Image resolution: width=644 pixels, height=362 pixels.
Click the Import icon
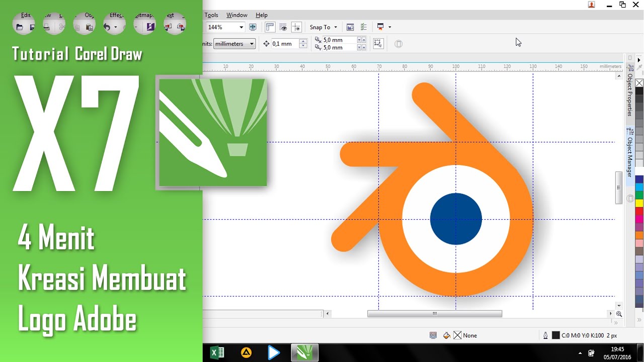point(168,27)
